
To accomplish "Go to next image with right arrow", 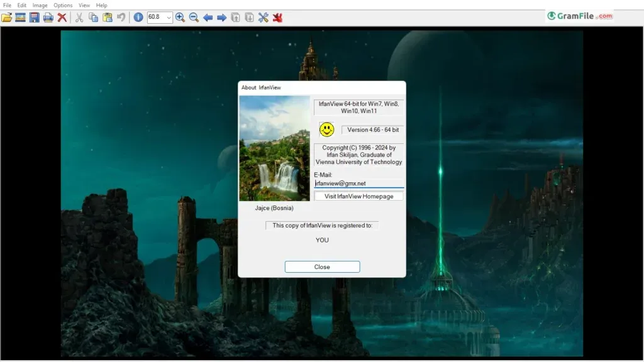I will [x=222, y=17].
